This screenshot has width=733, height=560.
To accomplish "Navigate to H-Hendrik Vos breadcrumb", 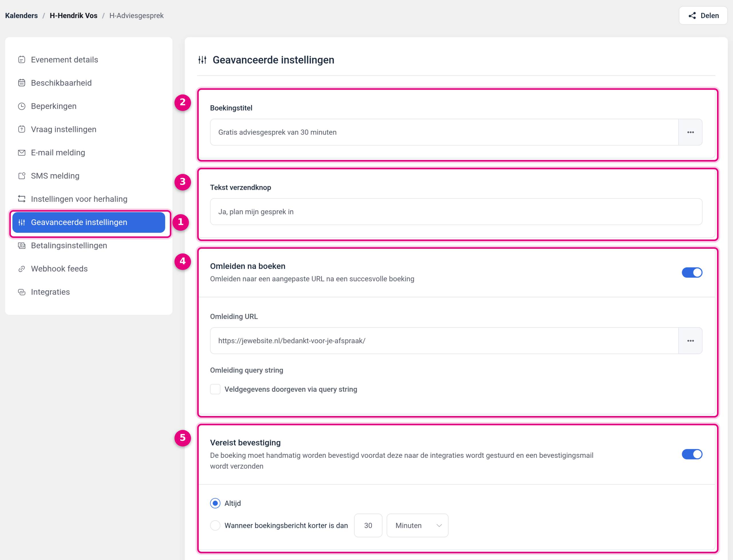I will 74,16.
